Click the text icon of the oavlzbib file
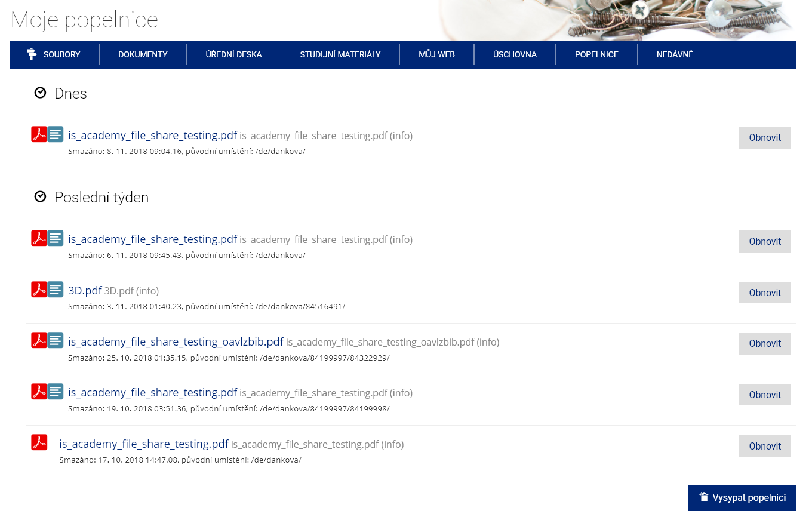 coord(56,340)
